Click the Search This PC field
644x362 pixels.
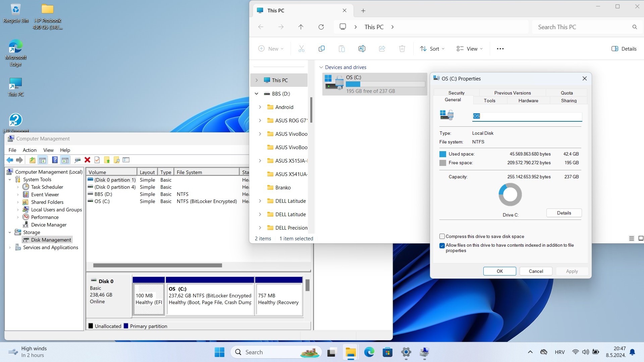584,27
